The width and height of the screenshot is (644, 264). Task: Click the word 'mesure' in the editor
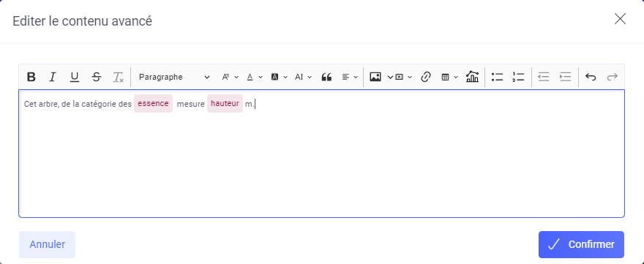point(190,105)
